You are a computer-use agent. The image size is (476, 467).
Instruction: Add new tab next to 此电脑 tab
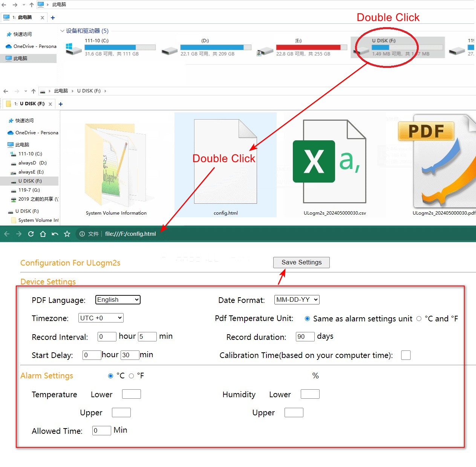click(x=53, y=18)
